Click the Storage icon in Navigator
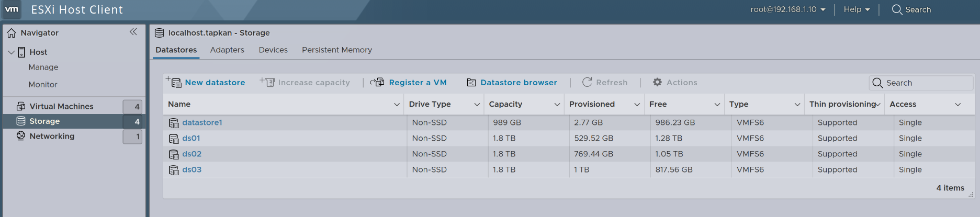Viewport: 980px width, 217px height. (x=21, y=121)
